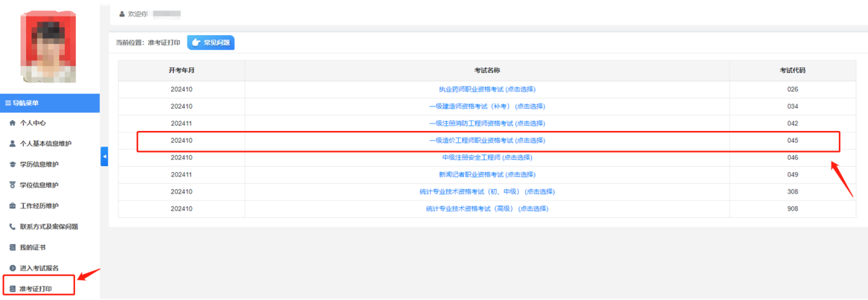868x300 pixels.
Task: Click exam code 908
Action: click(x=792, y=209)
